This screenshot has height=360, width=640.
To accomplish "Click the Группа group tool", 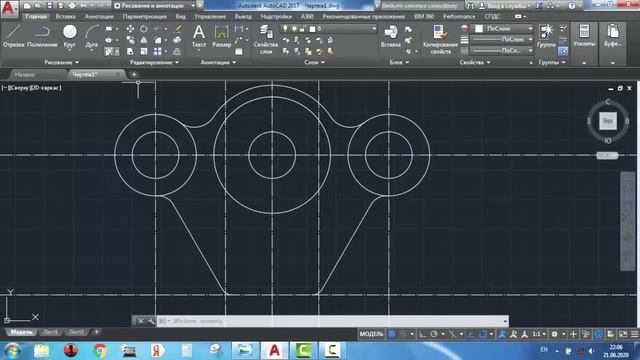I will (546, 36).
